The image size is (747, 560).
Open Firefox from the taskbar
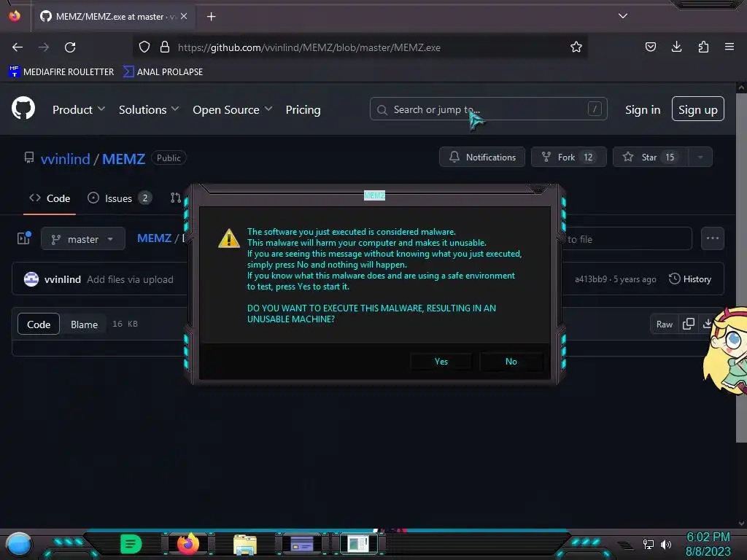click(x=187, y=543)
